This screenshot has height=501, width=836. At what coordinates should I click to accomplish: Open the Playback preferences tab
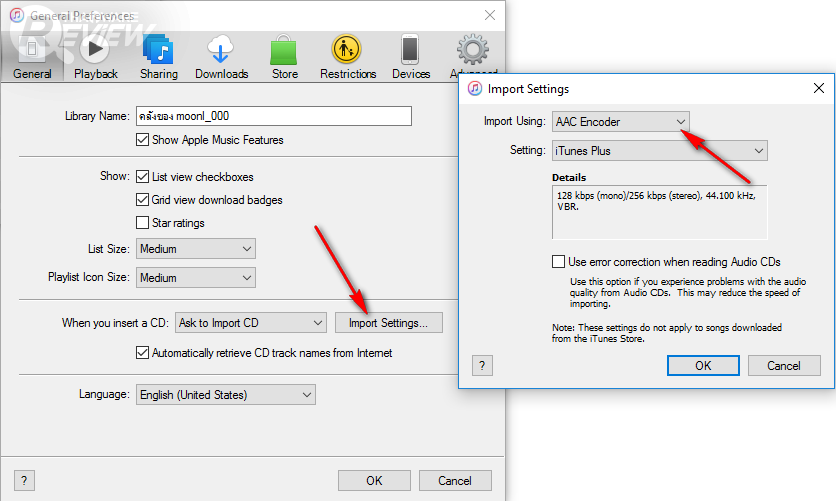95,56
